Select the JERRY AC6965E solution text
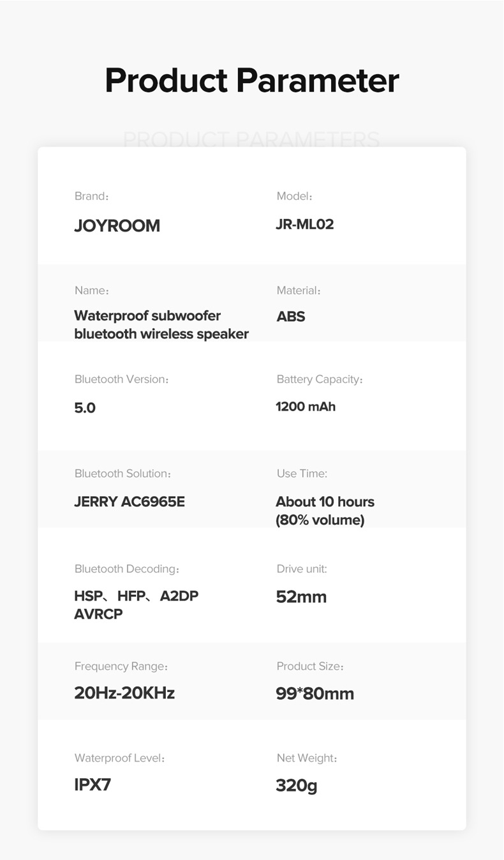Screen dimensions: 504x860 130,501
